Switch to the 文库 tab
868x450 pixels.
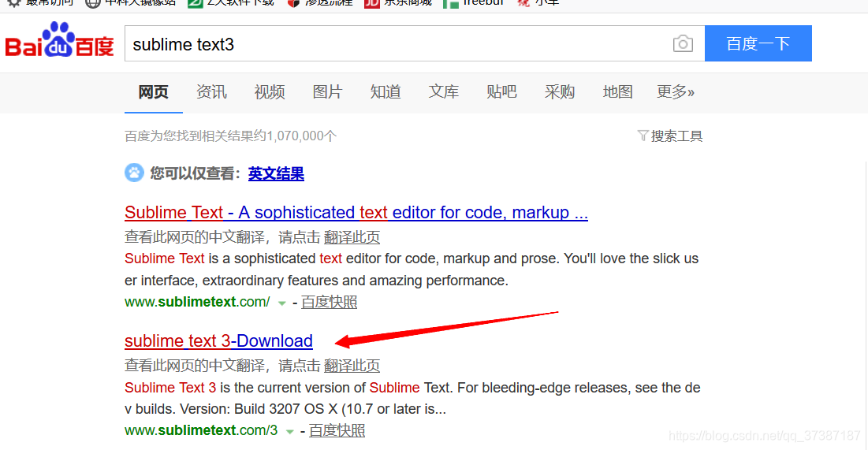pyautogui.click(x=444, y=91)
